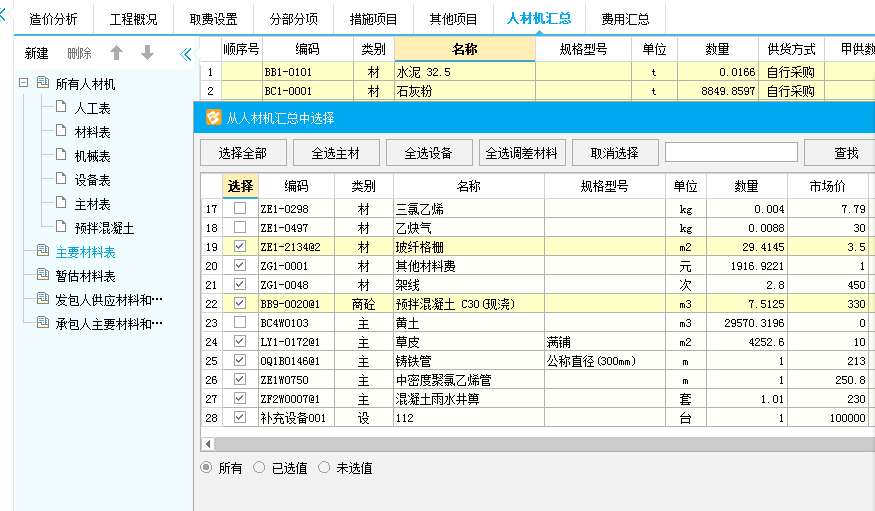Click the code ZE1-0298 cell
The image size is (875, 511).
[x=296, y=209]
